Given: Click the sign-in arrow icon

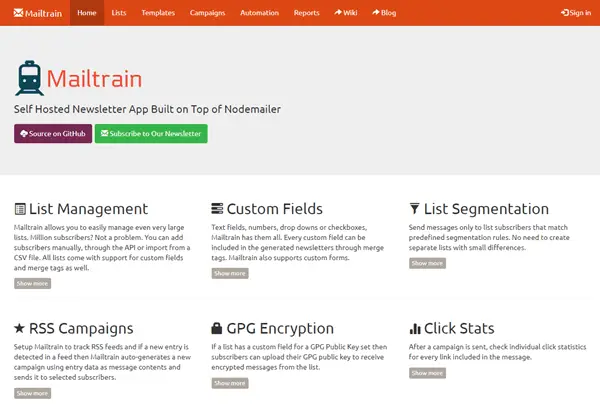Looking at the screenshot, I should (x=565, y=13).
